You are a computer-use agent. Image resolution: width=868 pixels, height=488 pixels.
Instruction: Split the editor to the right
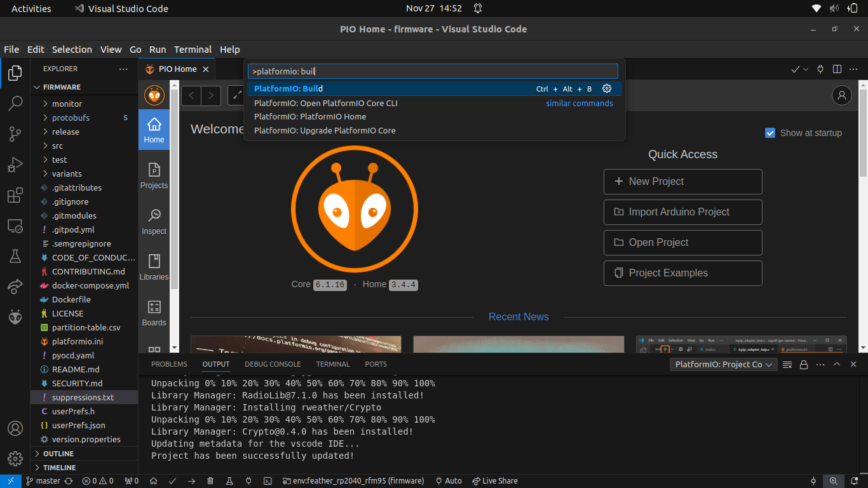click(837, 69)
